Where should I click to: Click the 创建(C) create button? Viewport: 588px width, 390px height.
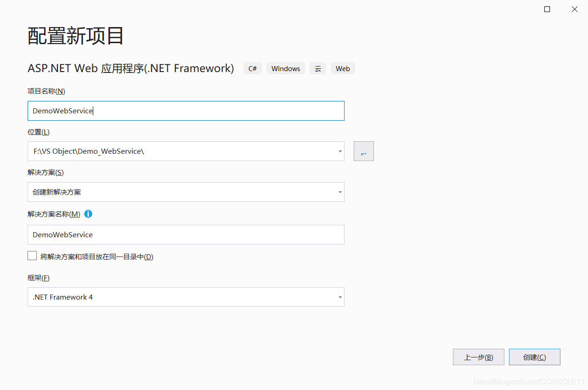(535, 357)
